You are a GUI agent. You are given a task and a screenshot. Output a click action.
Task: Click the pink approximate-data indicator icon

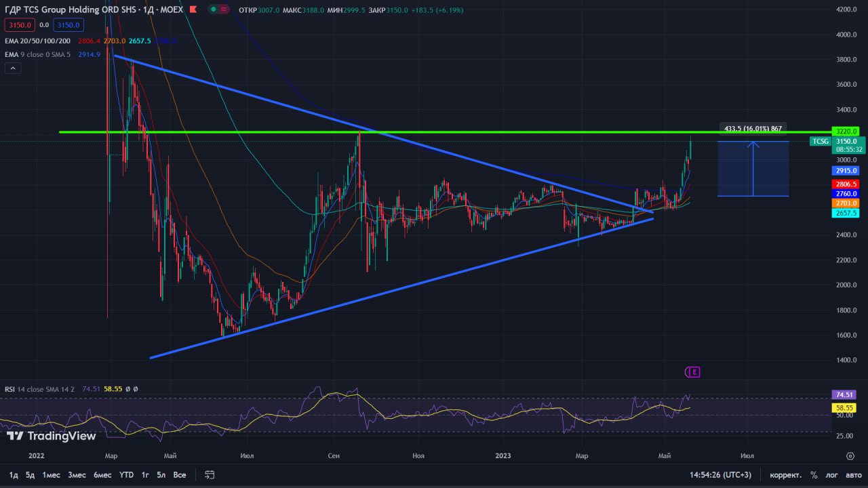coord(224,9)
